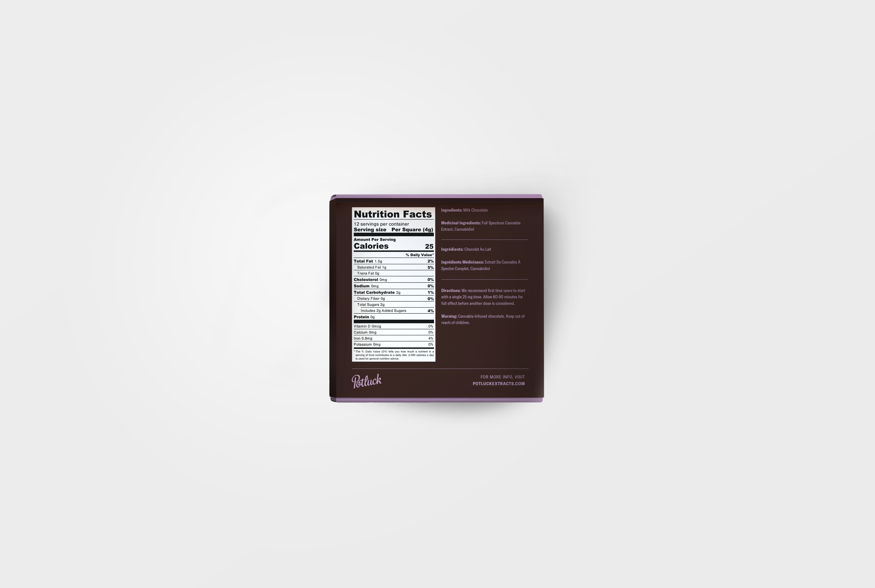Click the Calories 25 row
This screenshot has width=875, height=588.
(393, 246)
